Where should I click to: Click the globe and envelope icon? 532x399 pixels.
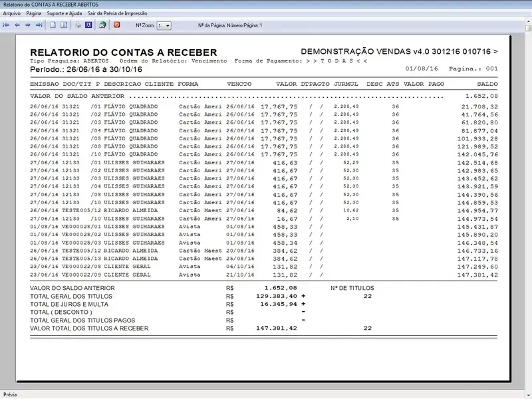click(x=102, y=25)
